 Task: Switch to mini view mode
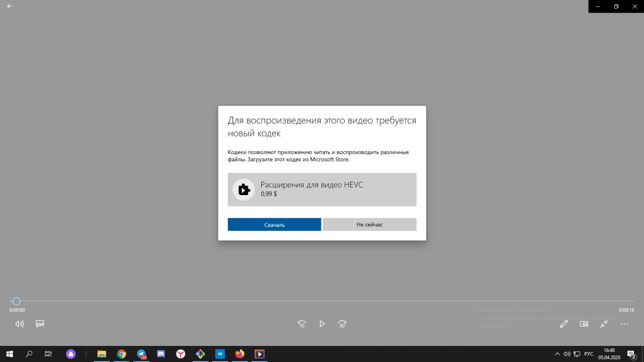pyautogui.click(x=584, y=324)
